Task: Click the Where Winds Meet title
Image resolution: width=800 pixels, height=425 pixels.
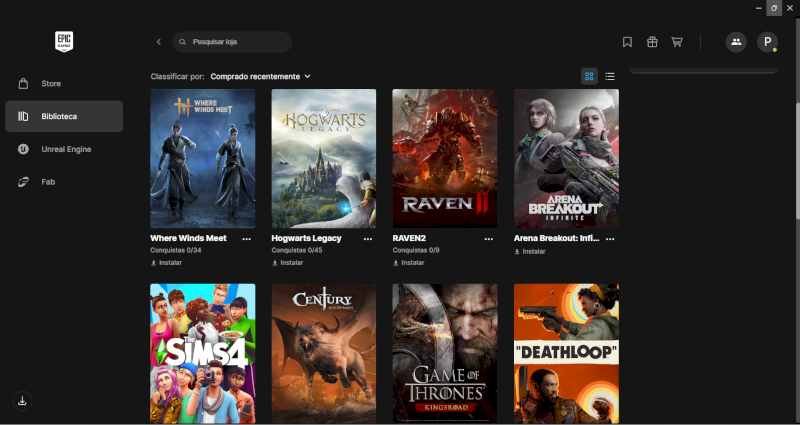Action: 188,238
